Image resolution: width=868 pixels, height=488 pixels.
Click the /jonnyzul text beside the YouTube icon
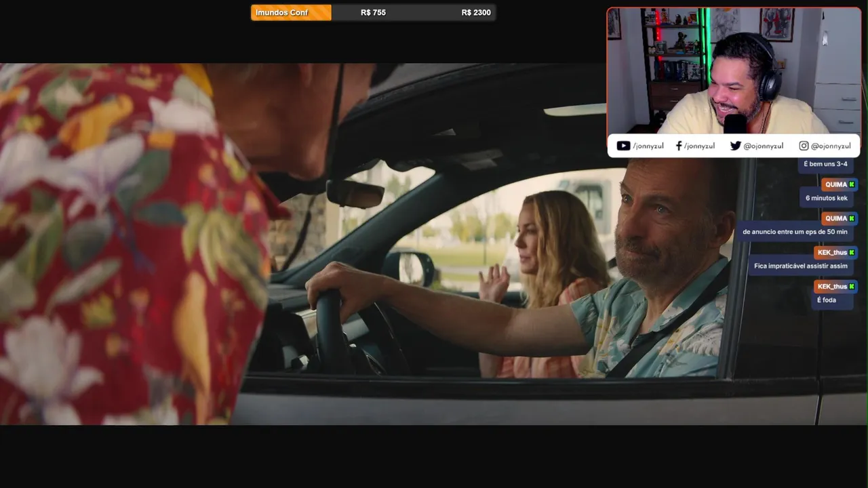[648, 146]
